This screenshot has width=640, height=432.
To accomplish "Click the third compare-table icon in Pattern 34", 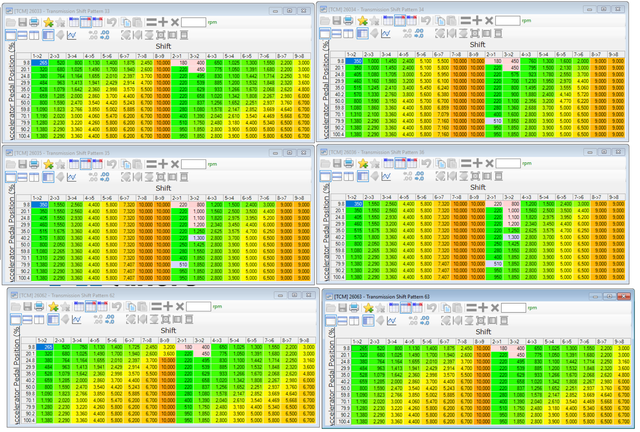I will click(411, 20).
